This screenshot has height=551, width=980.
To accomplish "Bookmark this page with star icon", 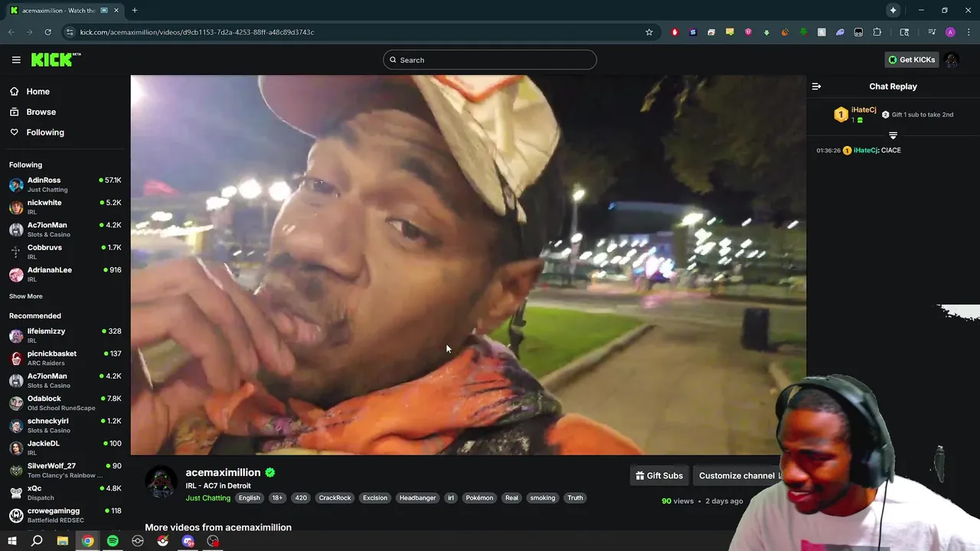I will click(x=649, y=32).
